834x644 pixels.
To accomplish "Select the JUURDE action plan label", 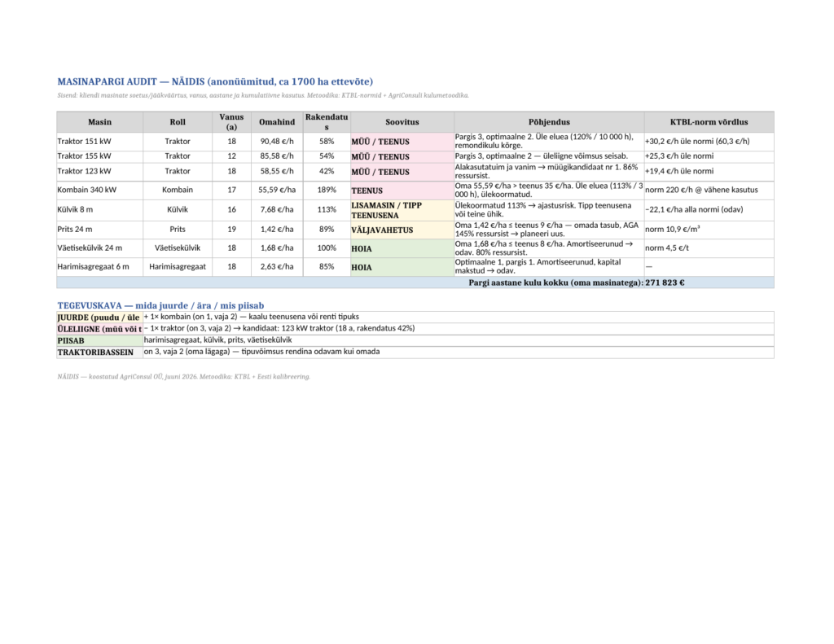I will pyautogui.click(x=100, y=318).
